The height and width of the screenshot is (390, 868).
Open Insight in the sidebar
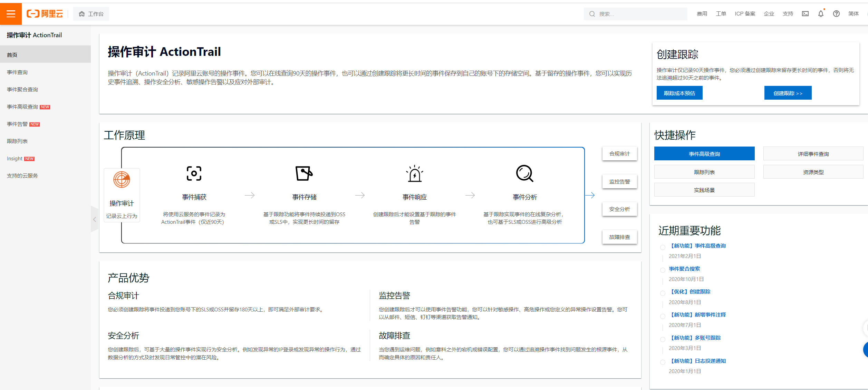pyautogui.click(x=45, y=158)
